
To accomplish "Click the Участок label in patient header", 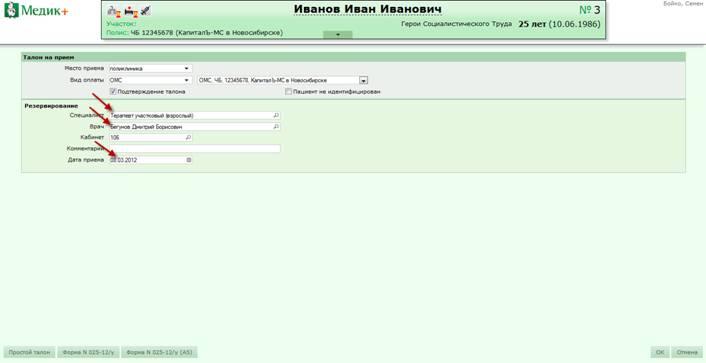I will (122, 23).
